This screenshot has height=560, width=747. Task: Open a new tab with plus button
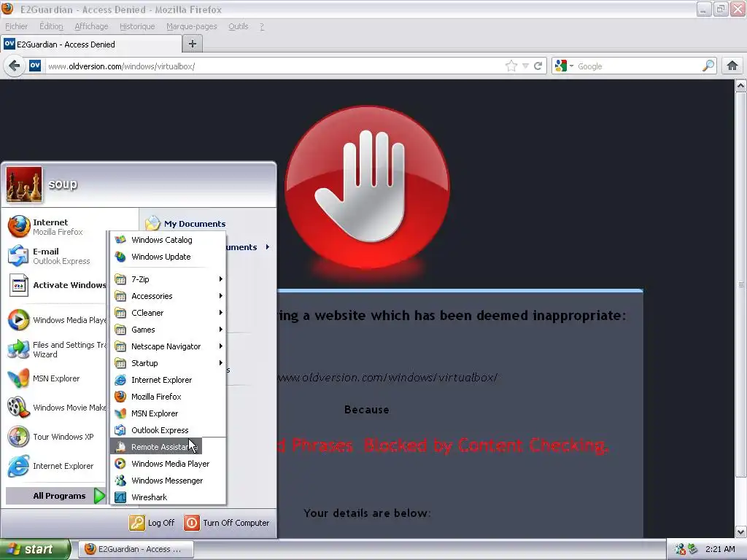(x=193, y=44)
